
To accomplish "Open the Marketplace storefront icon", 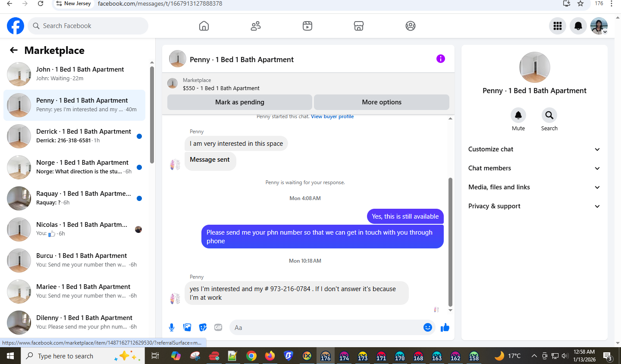I will 359,26.
